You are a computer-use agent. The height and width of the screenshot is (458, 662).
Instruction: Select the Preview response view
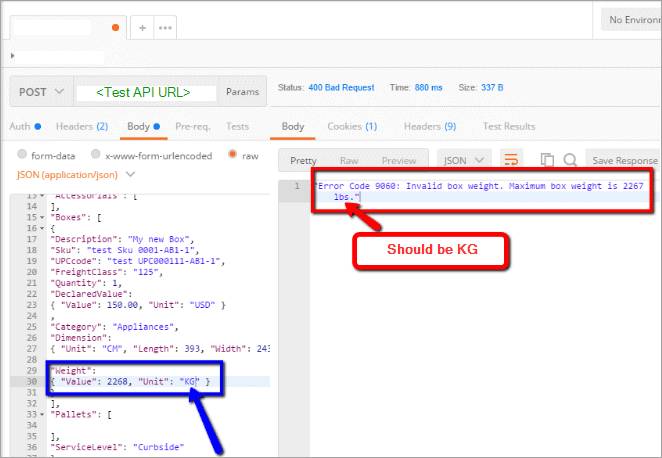click(x=399, y=160)
